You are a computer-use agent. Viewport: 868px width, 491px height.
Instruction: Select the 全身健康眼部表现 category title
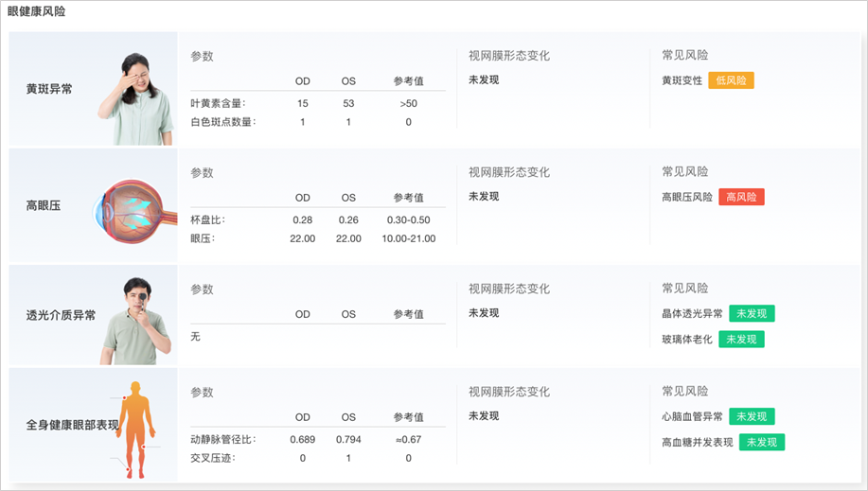pos(73,425)
